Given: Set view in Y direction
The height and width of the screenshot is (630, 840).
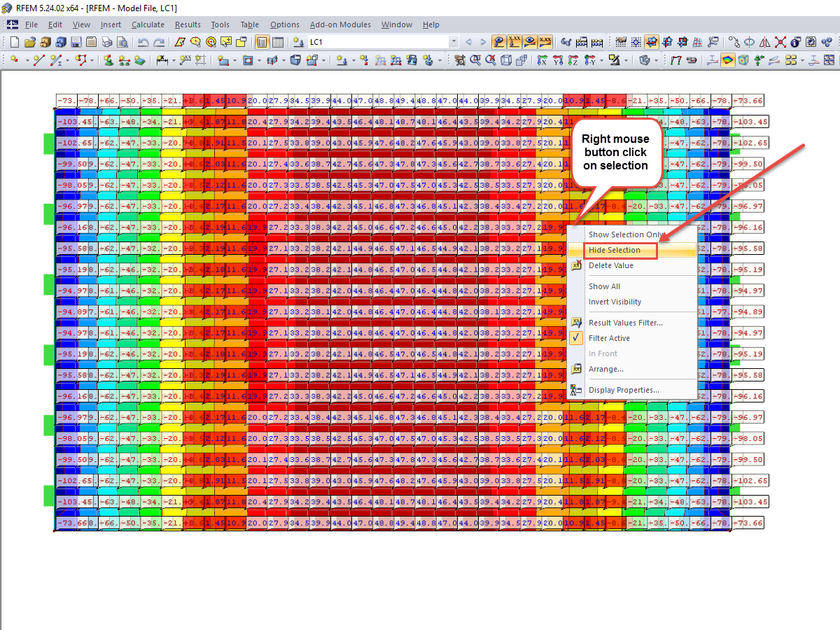Looking at the screenshot, I should click(557, 60).
